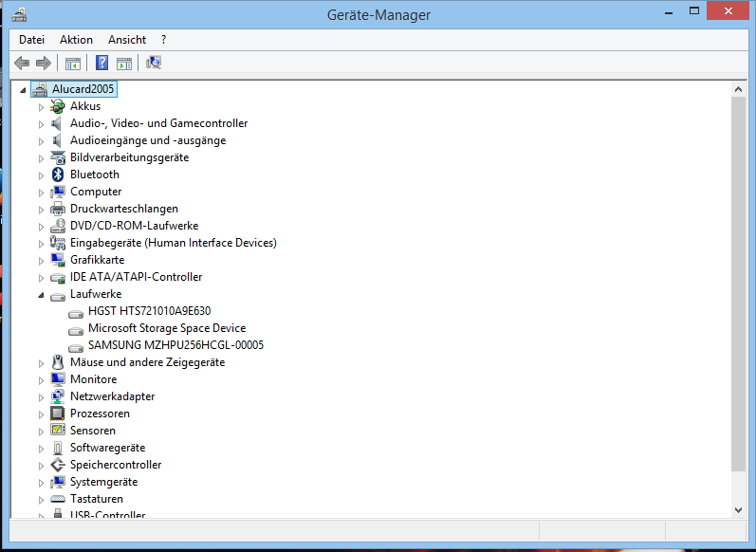Toggle the action pane toolbar icon

coord(124,64)
